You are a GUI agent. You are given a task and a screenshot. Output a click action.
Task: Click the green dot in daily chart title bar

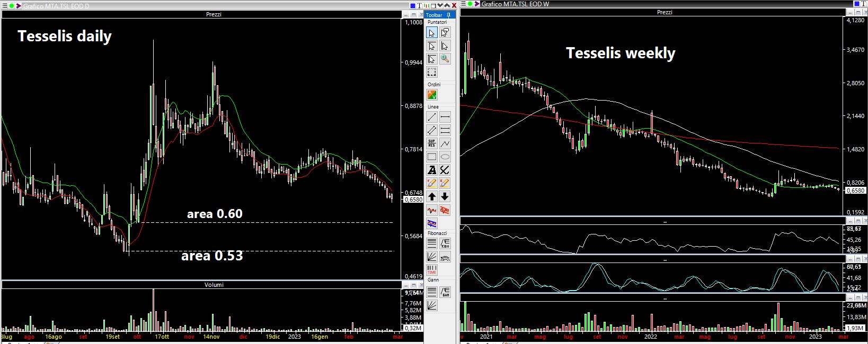[12, 5]
